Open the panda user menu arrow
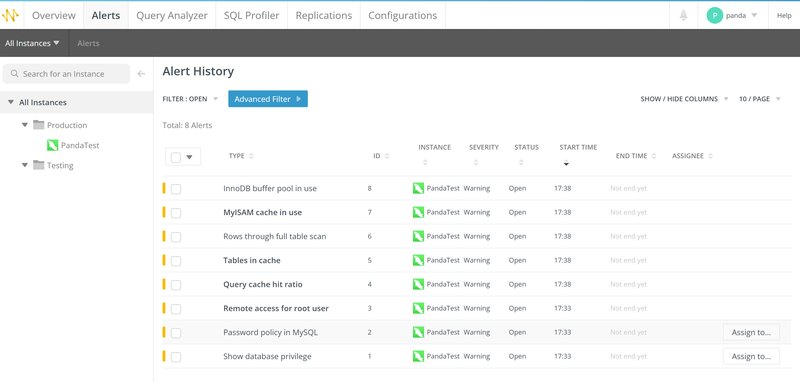The width and height of the screenshot is (800, 382). (755, 16)
